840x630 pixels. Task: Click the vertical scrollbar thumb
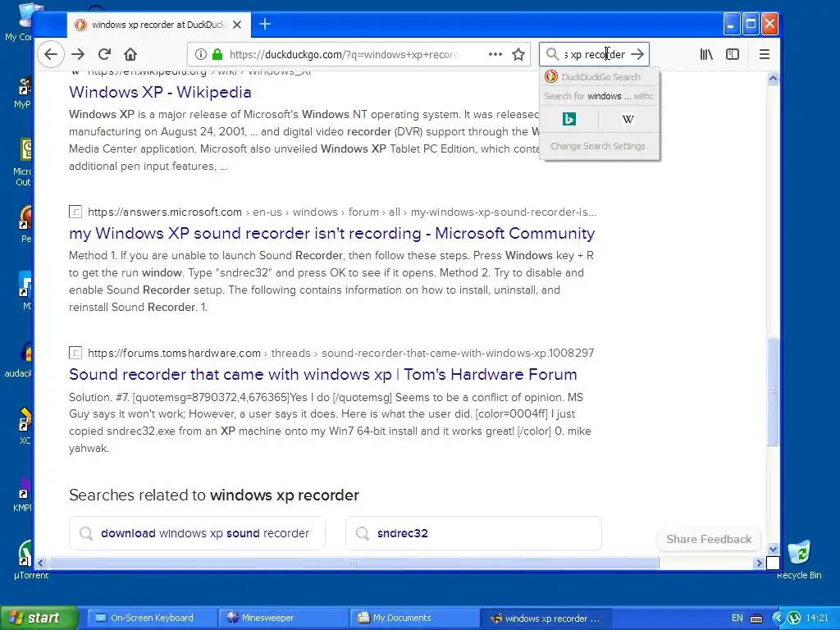773,391
